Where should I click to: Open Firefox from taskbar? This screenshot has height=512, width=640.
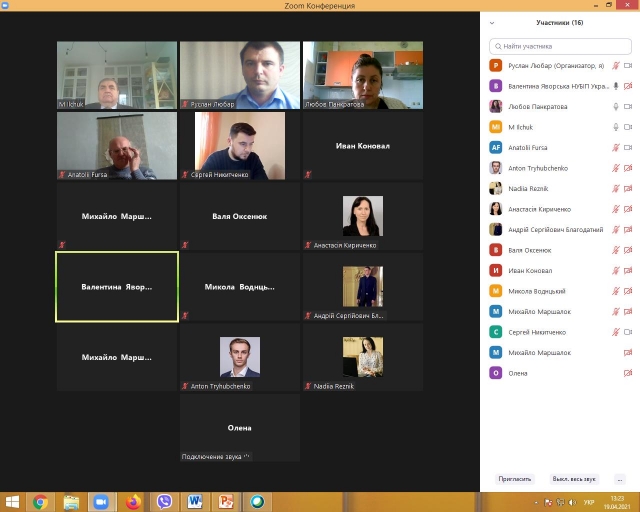[x=133, y=502]
